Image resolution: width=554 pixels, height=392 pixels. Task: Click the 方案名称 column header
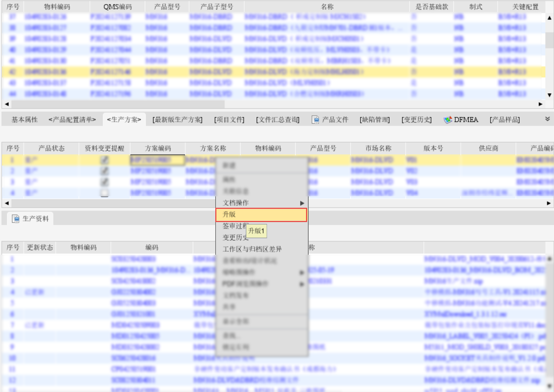pos(213,148)
